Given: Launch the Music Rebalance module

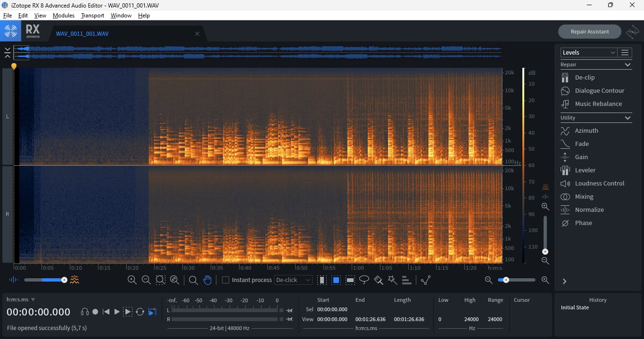Looking at the screenshot, I should [x=598, y=104].
